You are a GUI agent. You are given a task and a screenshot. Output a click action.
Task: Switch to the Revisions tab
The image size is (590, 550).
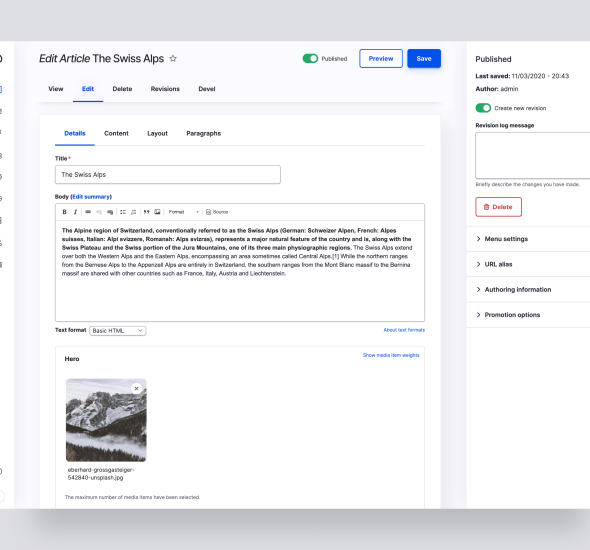(x=165, y=89)
